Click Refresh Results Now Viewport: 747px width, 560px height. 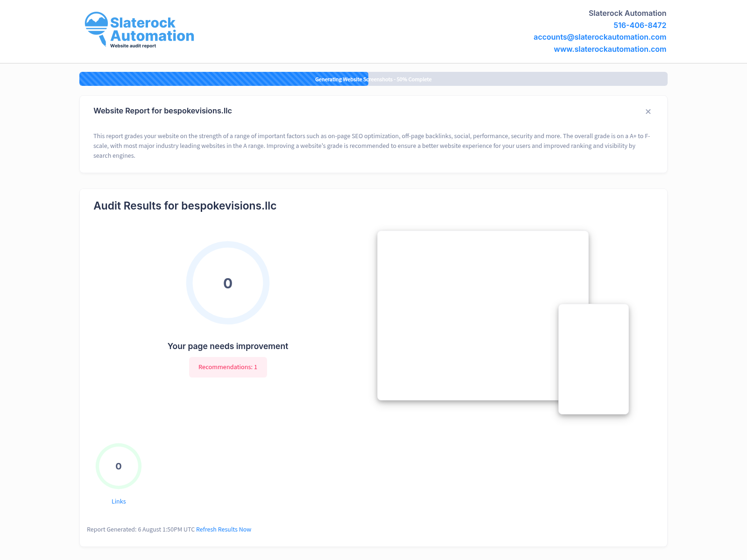(x=224, y=529)
